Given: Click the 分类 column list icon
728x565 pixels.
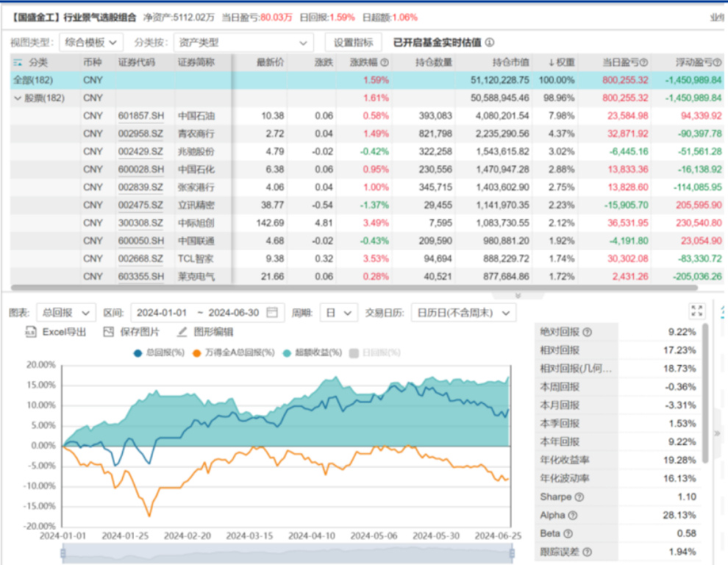Looking at the screenshot, I should pos(18,63).
